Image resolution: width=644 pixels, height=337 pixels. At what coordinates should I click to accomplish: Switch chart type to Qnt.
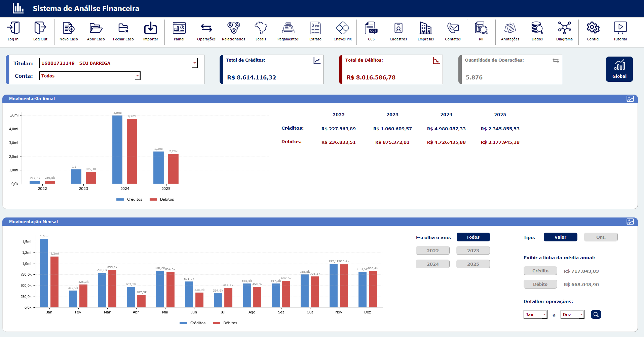click(x=601, y=237)
